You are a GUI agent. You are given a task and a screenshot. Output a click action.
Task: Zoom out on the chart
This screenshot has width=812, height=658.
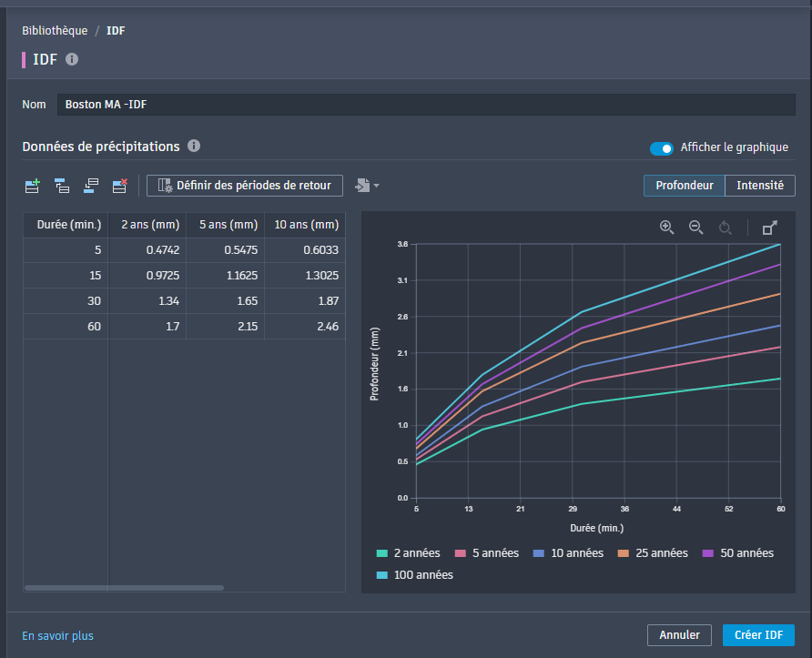tap(695, 228)
